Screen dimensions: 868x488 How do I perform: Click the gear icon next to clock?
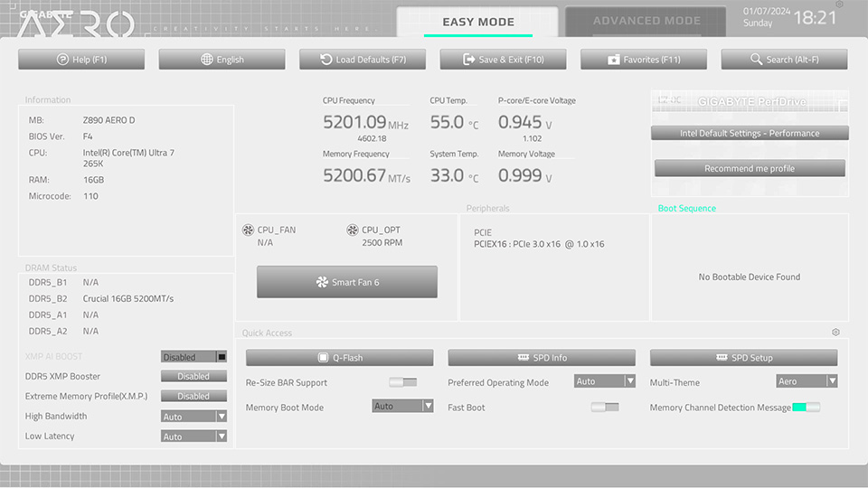840,5
